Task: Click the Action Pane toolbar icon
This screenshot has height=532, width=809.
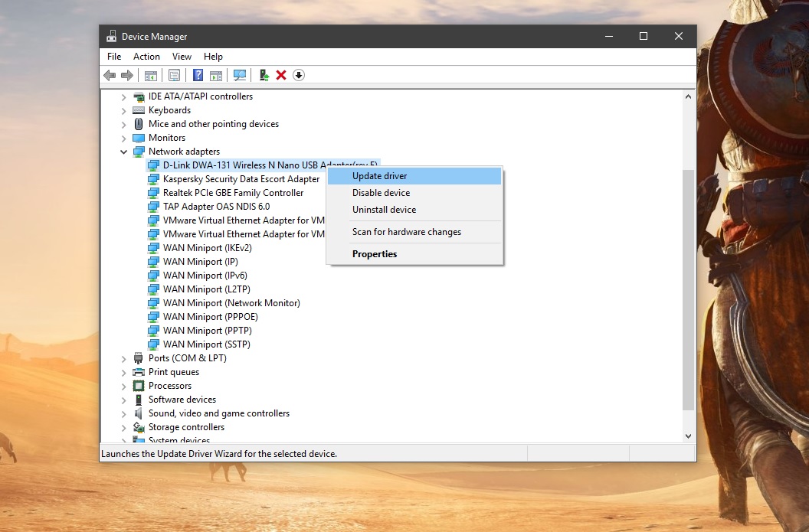Action: [x=216, y=75]
